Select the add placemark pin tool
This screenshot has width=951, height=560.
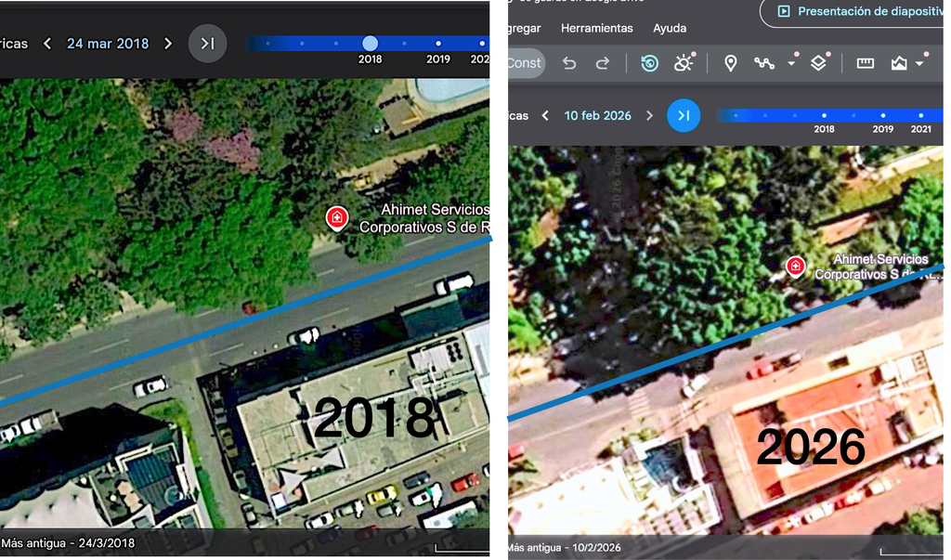pyautogui.click(x=731, y=63)
